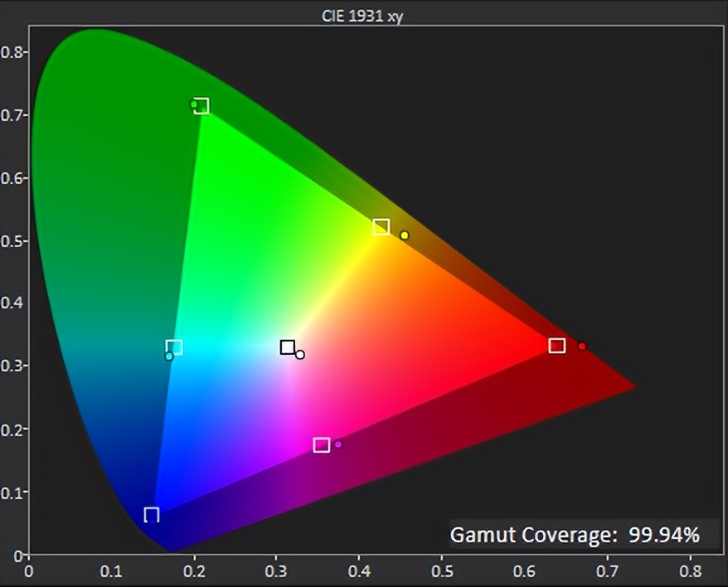
Task: Select the small green measured point dot
Action: [194, 104]
